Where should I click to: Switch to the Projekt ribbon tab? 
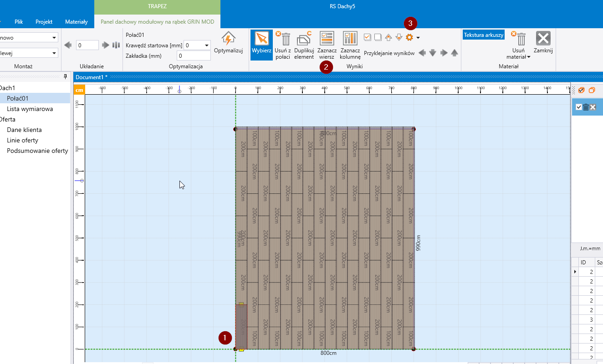tap(44, 21)
